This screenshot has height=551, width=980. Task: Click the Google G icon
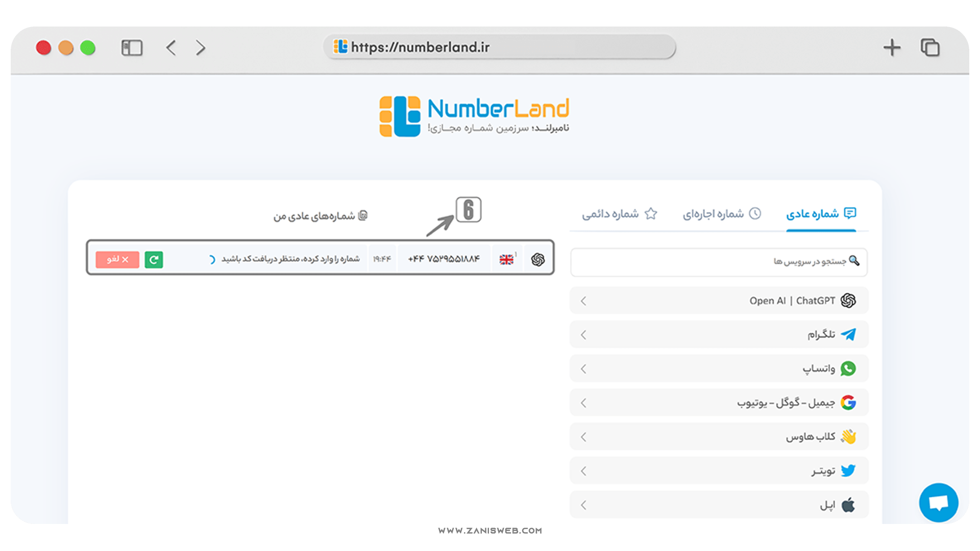[x=848, y=403]
